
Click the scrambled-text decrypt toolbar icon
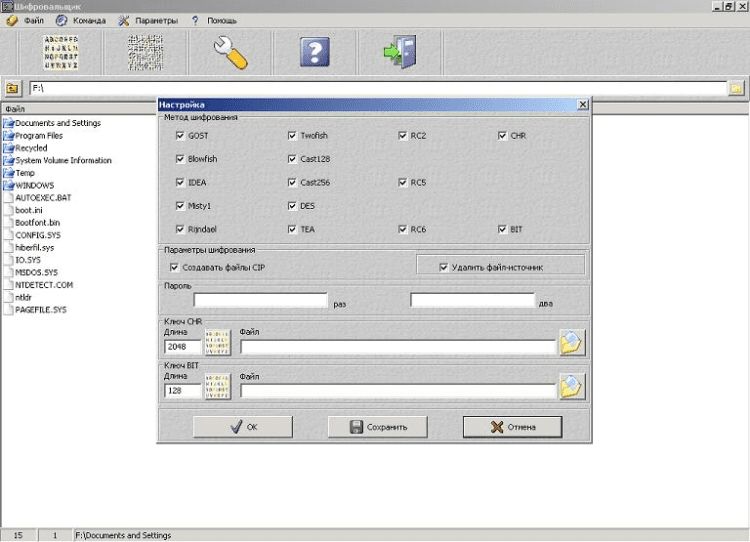[145, 52]
